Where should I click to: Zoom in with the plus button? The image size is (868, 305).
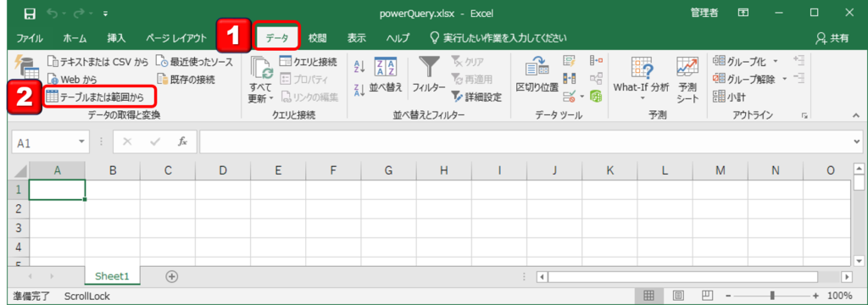pos(815,296)
